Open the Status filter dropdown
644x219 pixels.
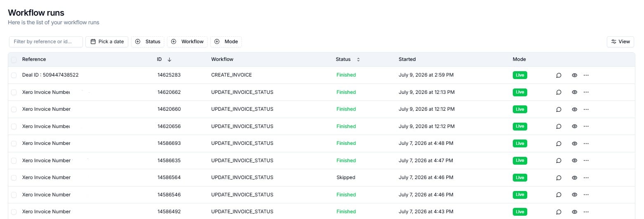(x=148, y=42)
